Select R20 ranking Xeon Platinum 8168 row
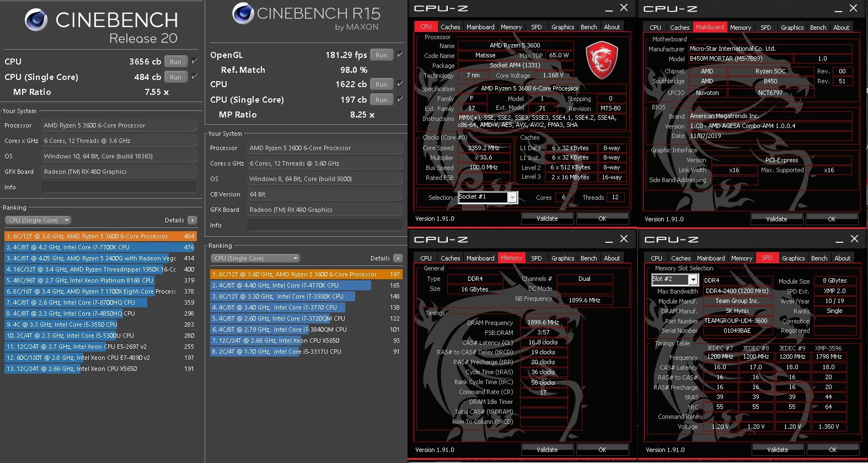 [100, 280]
